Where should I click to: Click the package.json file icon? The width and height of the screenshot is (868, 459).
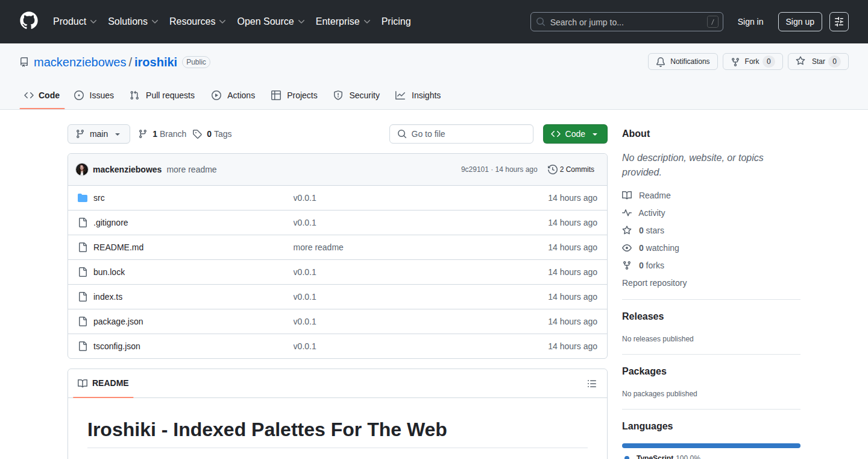click(x=83, y=321)
